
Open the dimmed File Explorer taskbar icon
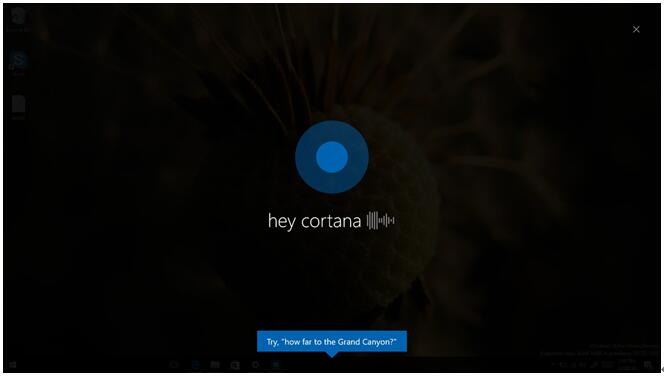pyautogui.click(x=215, y=365)
